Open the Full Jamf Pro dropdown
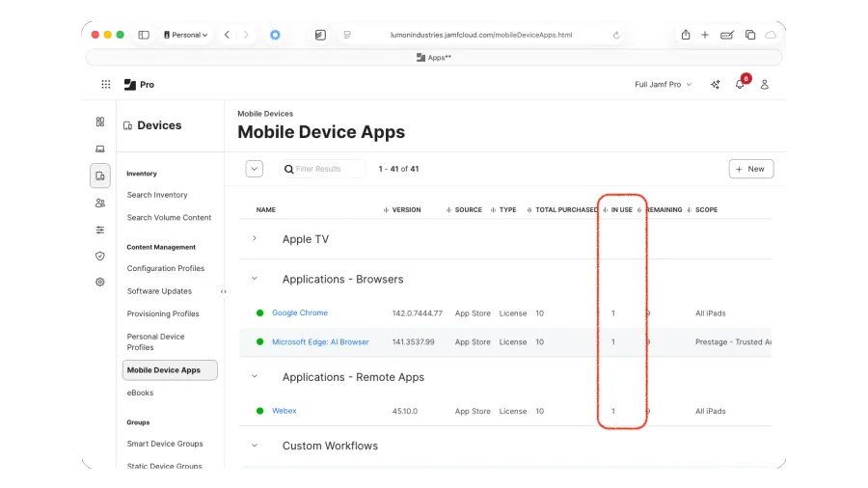The width and height of the screenshot is (868, 488). 664,84
